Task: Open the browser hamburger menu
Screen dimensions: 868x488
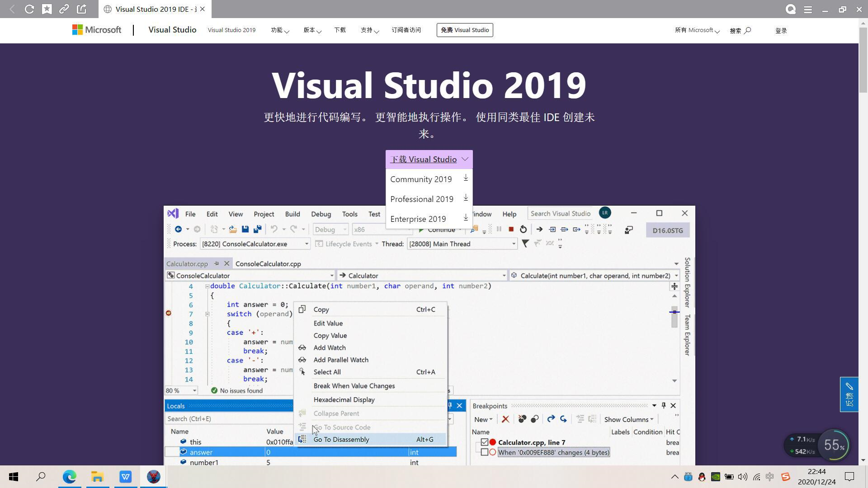Action: tap(808, 9)
